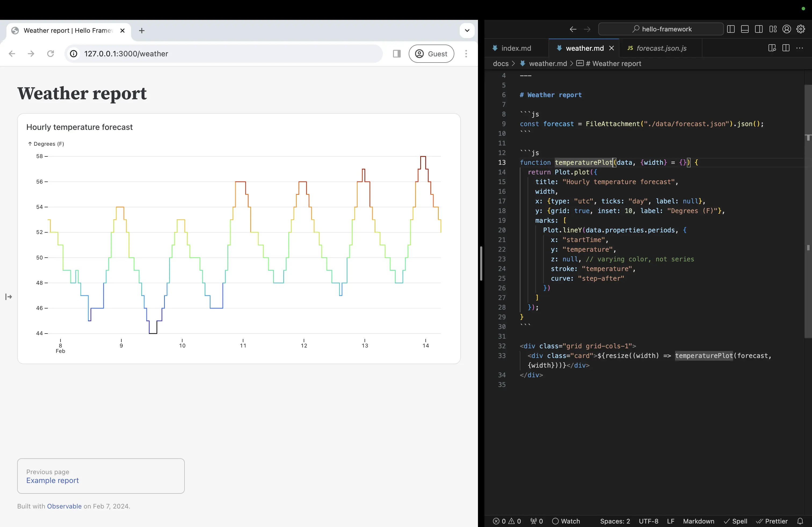Open the Manage gear icon
The image size is (812, 527).
(801, 29)
